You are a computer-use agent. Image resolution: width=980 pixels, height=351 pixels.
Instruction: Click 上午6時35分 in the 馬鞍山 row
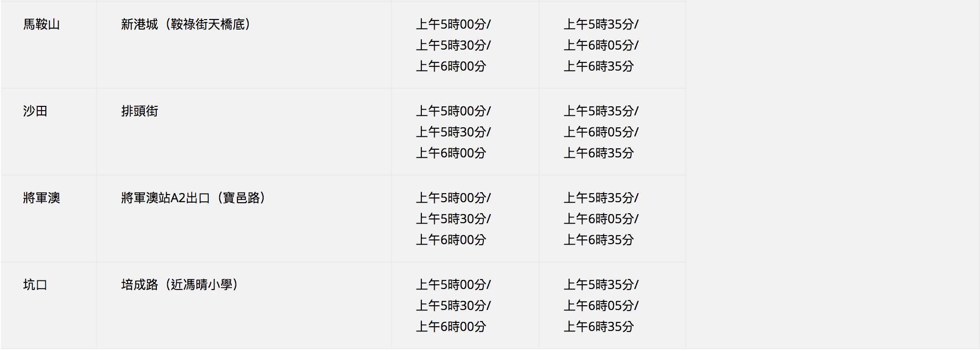599,66
